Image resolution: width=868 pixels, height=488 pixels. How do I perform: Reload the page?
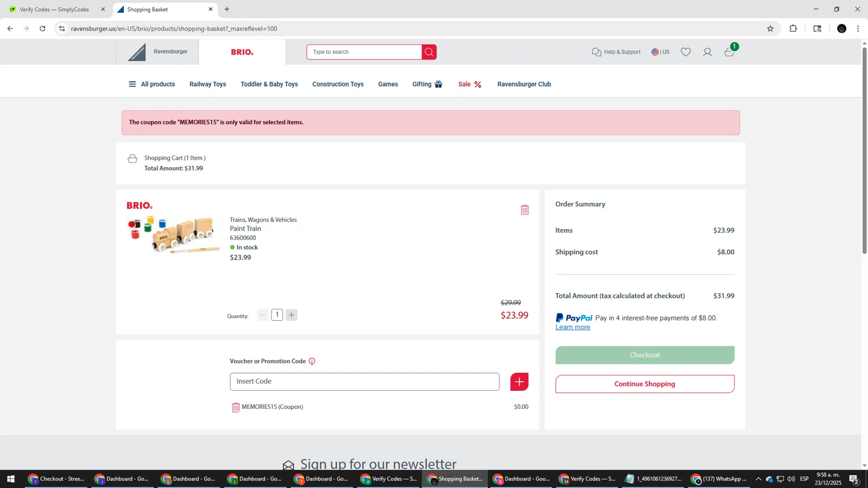point(42,28)
